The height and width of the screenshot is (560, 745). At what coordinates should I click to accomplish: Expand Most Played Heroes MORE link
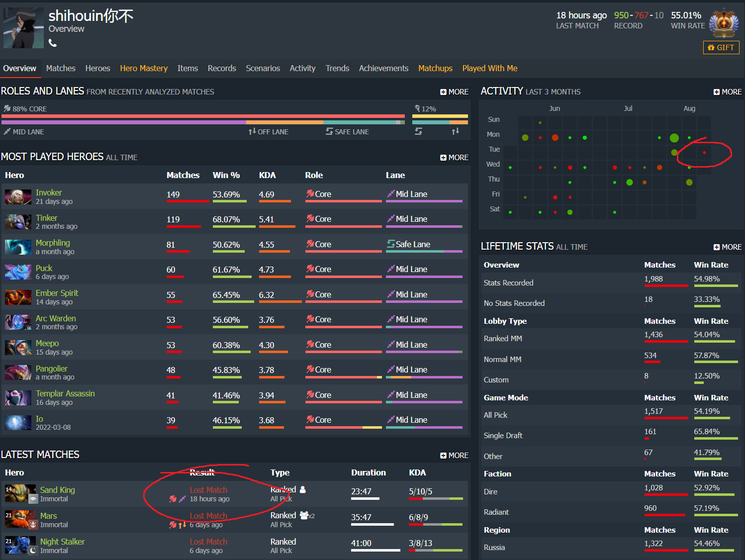click(x=454, y=158)
